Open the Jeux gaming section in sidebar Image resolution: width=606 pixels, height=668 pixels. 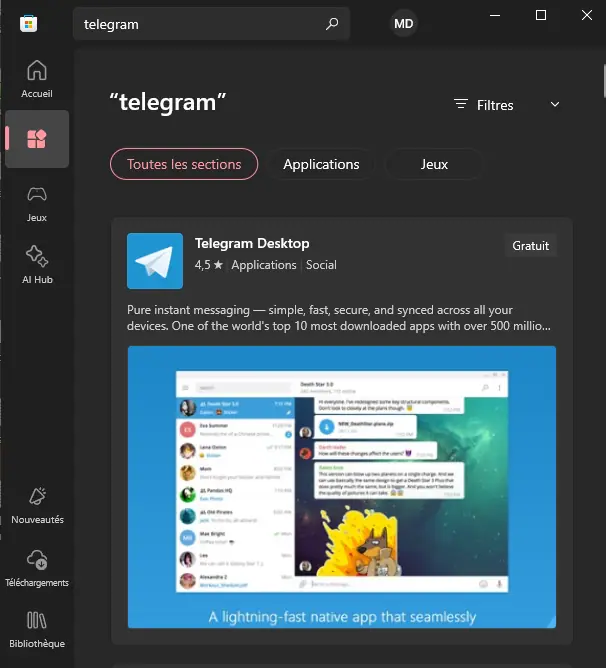(x=37, y=204)
